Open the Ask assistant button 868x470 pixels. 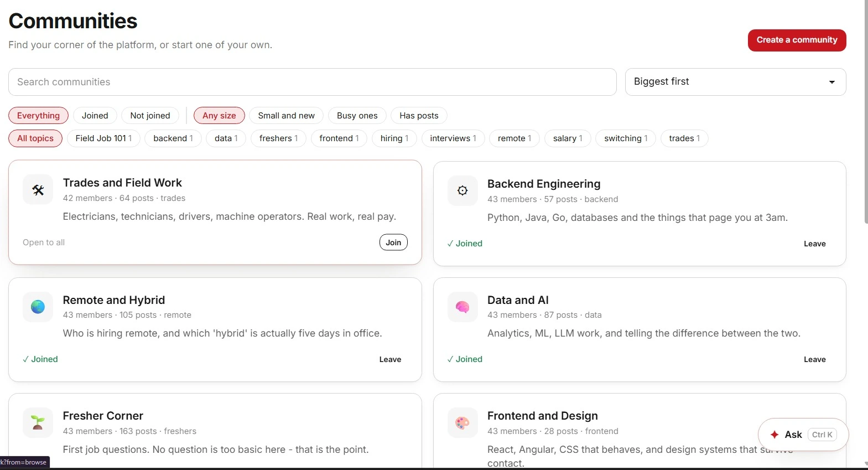point(803,435)
